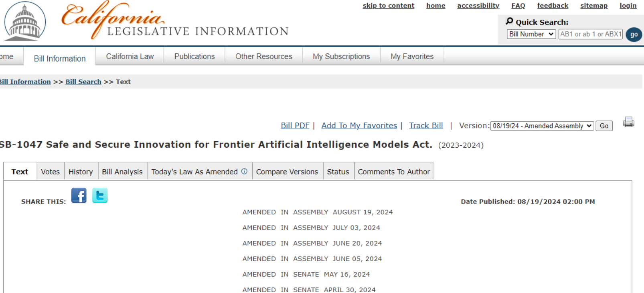Click the printer icon to print
This screenshot has height=293, width=644.
coord(629,122)
